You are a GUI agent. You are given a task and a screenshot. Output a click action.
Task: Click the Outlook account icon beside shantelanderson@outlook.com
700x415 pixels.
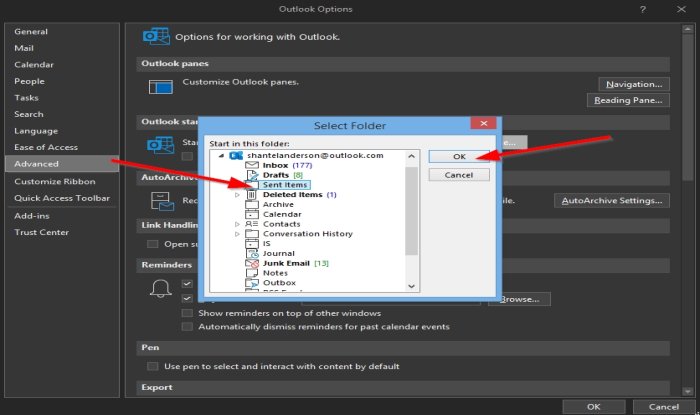tap(236, 155)
